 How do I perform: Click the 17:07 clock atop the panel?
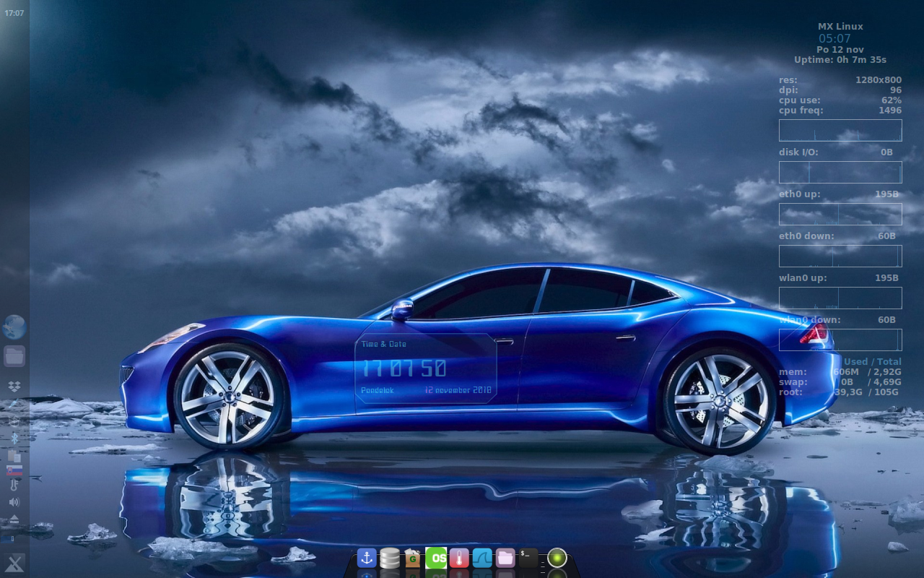(14, 12)
